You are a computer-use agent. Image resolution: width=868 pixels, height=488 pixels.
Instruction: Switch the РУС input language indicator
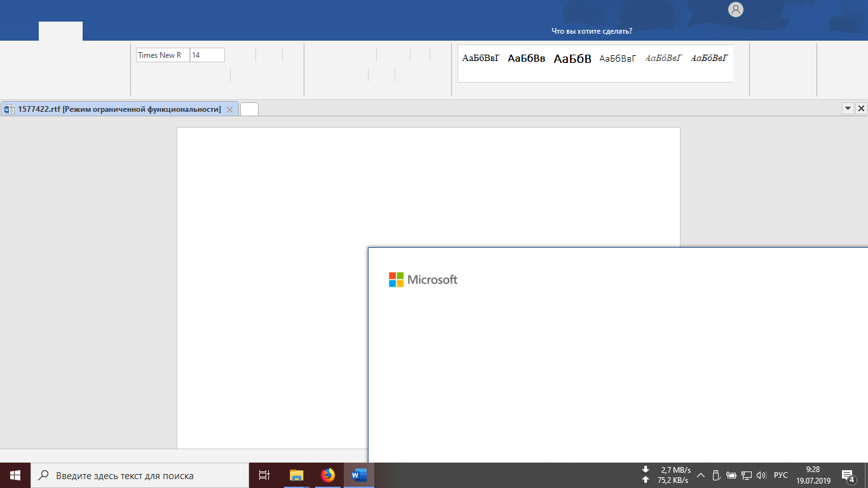[x=781, y=475]
